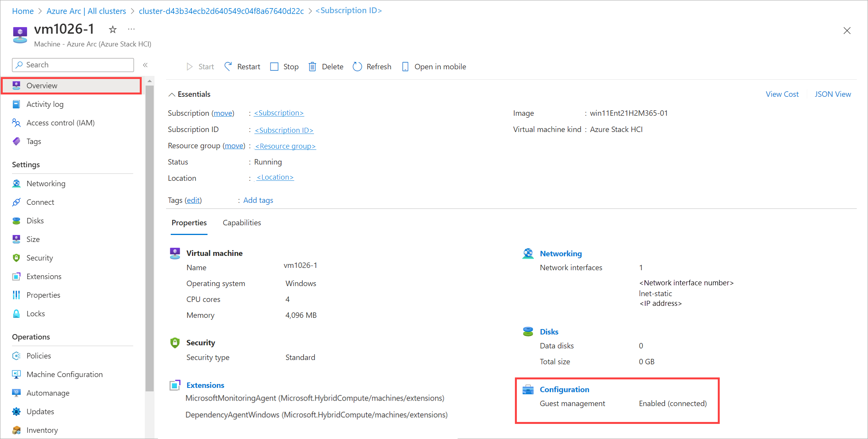Click the search input field
This screenshot has height=439, width=868.
[x=73, y=64]
